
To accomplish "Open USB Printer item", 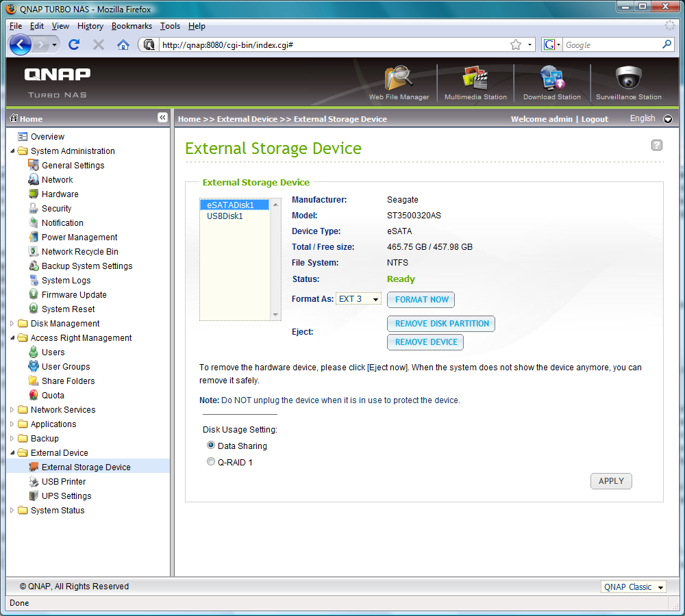I will tap(63, 482).
